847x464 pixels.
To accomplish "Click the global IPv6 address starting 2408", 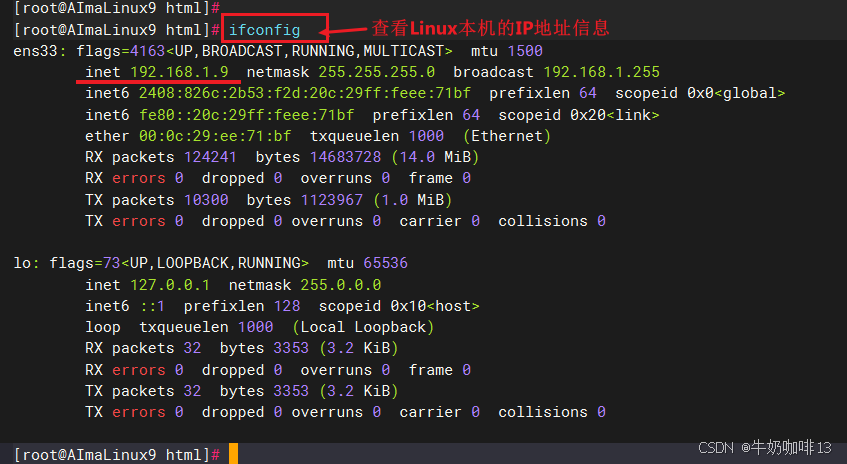I will coord(305,93).
